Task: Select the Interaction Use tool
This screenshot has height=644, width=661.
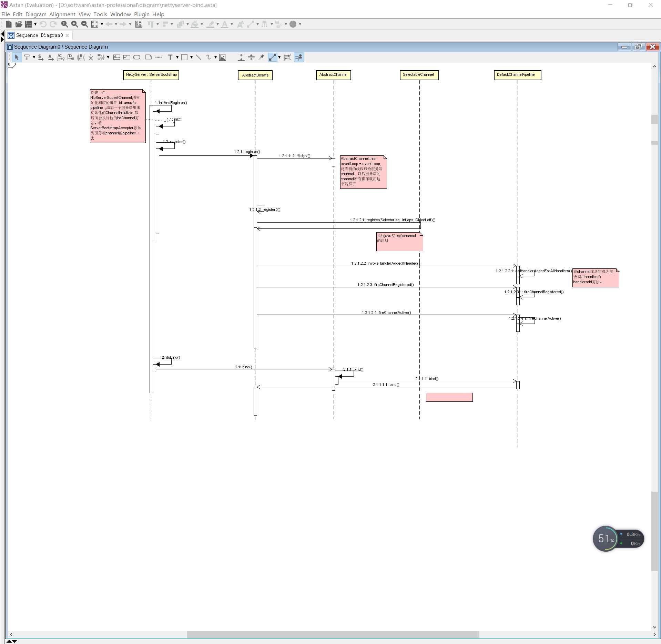Action: pyautogui.click(x=117, y=57)
